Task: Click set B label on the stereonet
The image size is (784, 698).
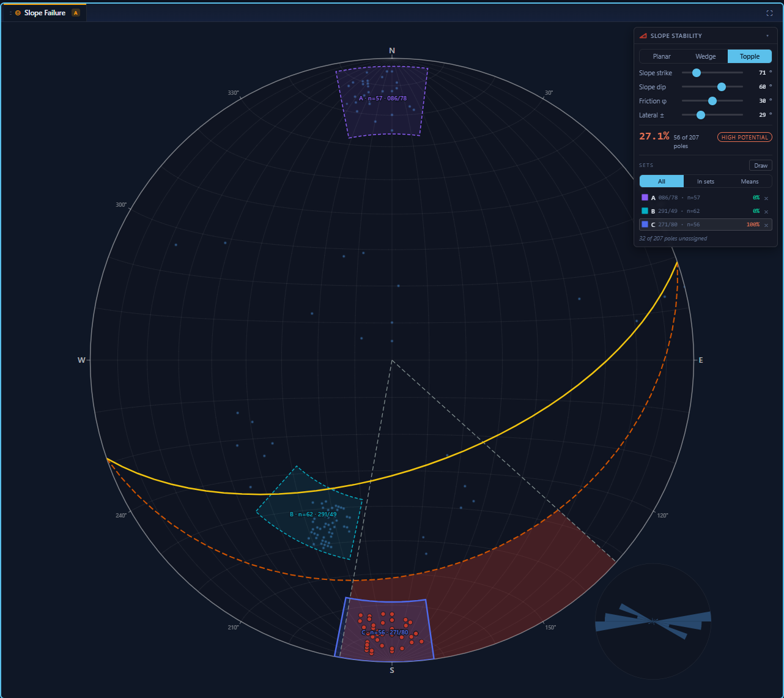Action: coord(313,514)
